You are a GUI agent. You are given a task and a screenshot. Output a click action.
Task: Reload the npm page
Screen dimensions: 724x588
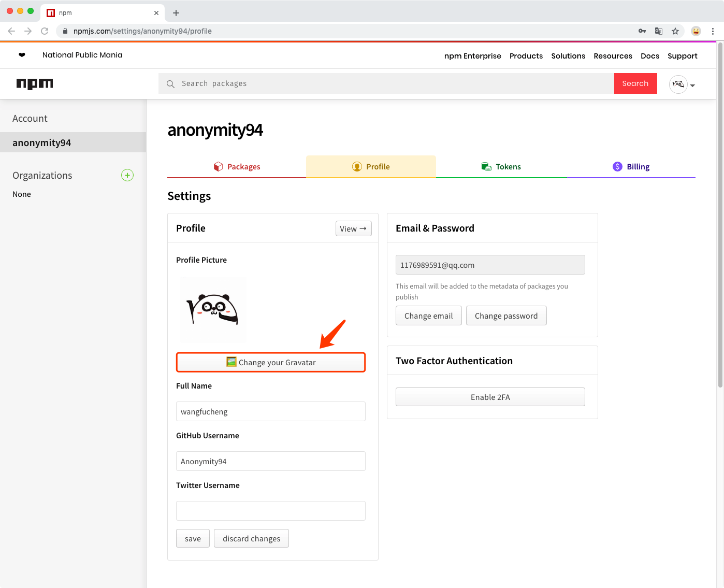(45, 31)
